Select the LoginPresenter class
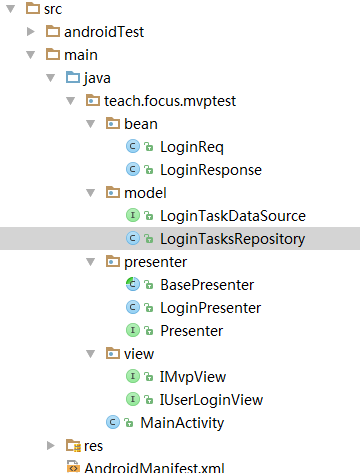This screenshot has width=360, height=473. click(210, 308)
